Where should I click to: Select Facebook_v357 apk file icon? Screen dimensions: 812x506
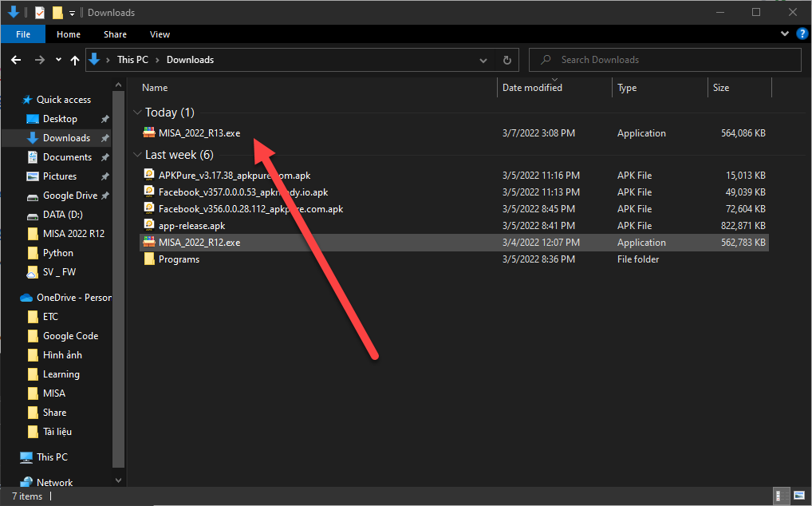click(149, 192)
